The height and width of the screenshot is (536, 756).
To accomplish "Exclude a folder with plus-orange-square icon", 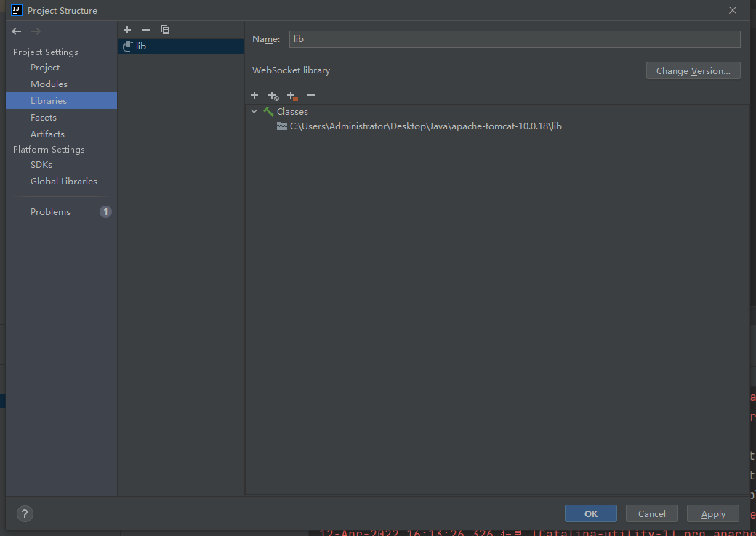I will [292, 96].
